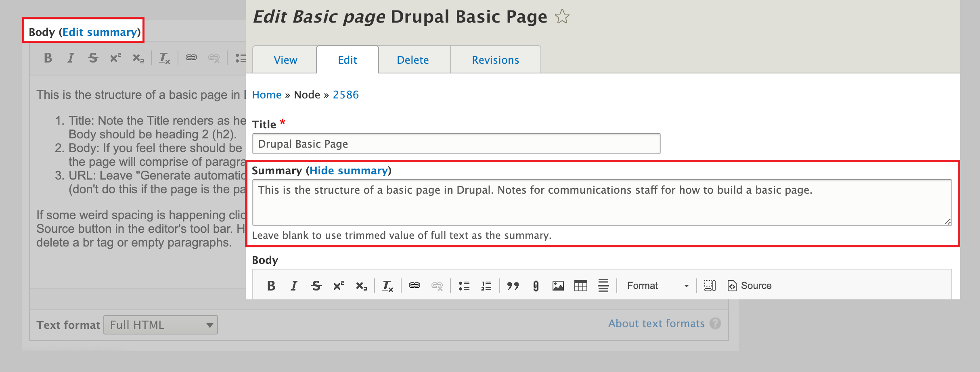Click Italic icon in front Body toolbar
980x372 pixels.
[294, 286]
